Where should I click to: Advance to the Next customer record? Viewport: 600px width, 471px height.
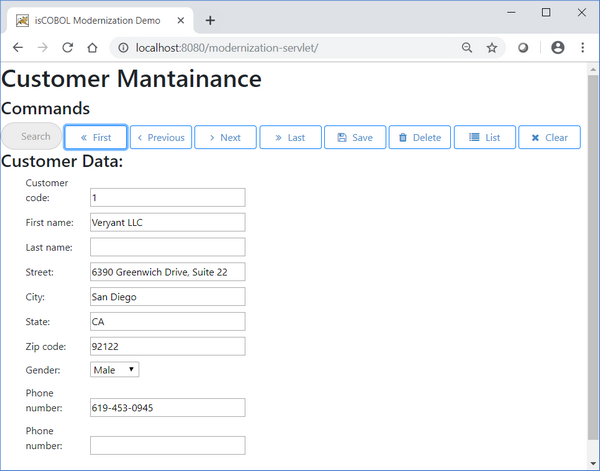pos(225,137)
